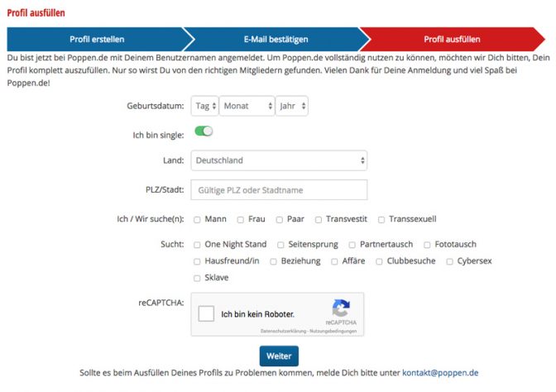Open the Jahr year dropdown
Screen dimensions: 556x392
pyautogui.click(x=292, y=106)
